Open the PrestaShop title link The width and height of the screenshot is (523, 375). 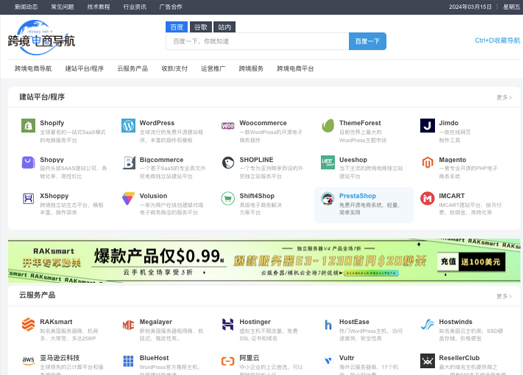(358, 196)
